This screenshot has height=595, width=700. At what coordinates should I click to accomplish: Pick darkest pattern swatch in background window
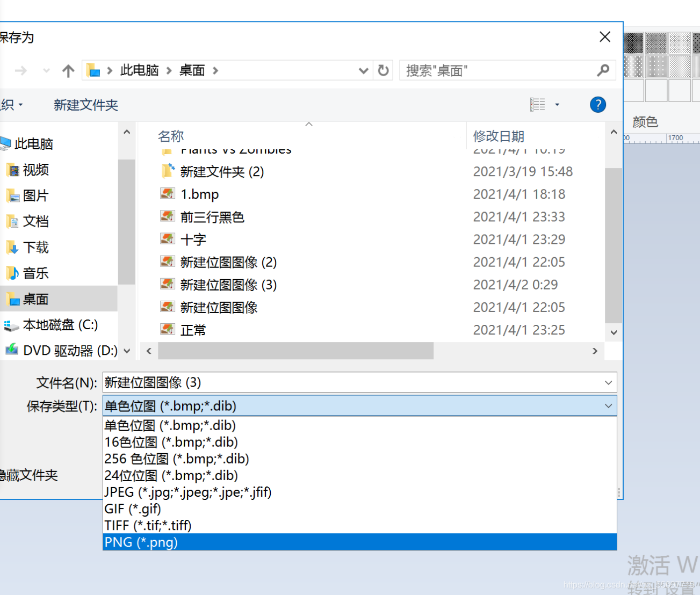pos(633,43)
